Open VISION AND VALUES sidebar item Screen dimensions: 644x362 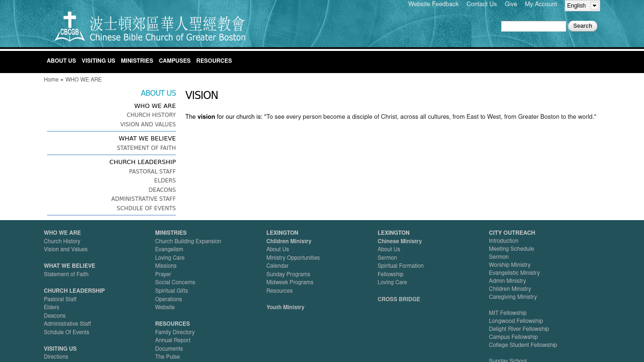pyautogui.click(x=148, y=124)
